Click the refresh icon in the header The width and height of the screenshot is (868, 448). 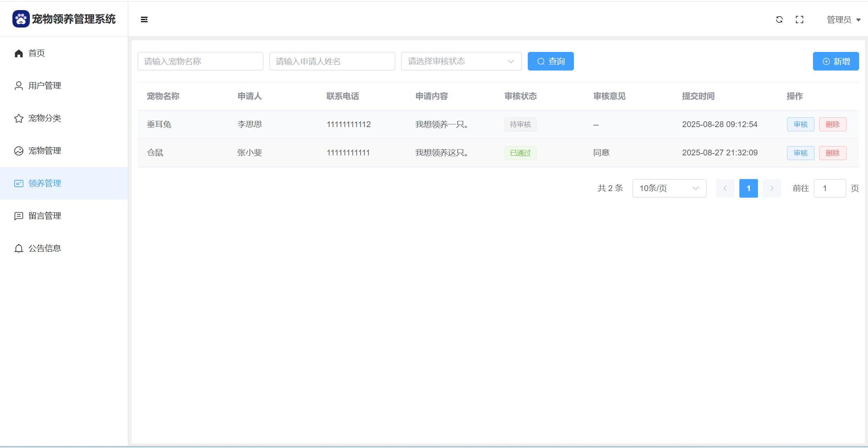click(779, 19)
